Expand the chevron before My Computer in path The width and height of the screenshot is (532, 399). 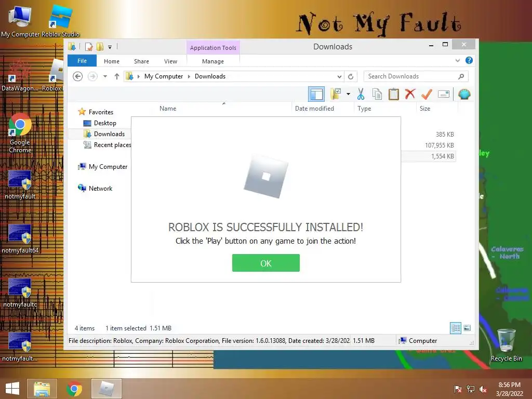pyautogui.click(x=138, y=76)
